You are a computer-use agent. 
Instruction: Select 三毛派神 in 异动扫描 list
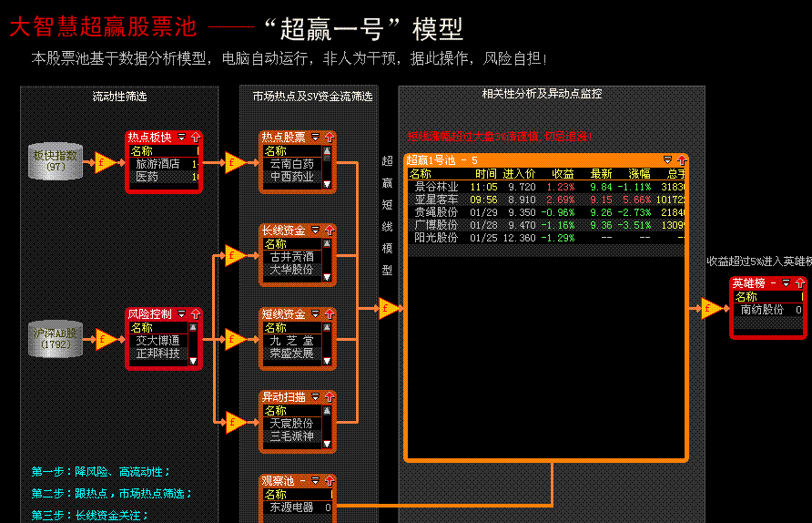(x=292, y=436)
